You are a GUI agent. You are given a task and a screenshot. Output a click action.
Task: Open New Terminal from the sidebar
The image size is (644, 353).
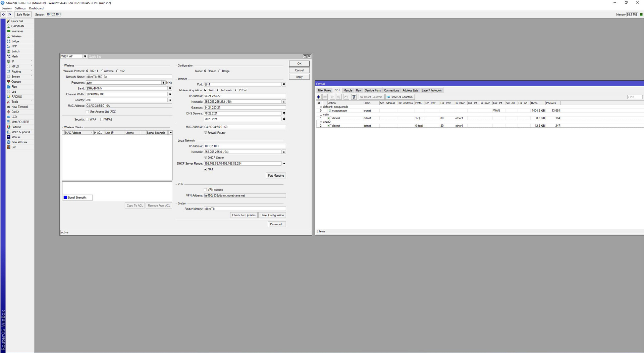(x=20, y=107)
